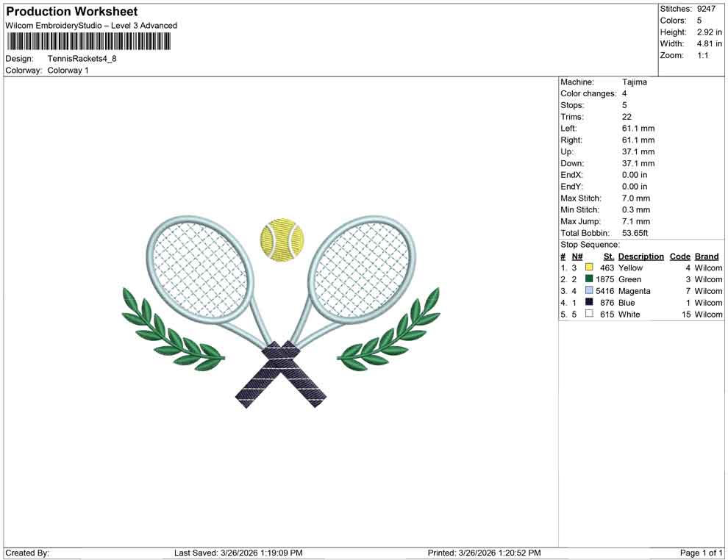Click the Stitches count 9247
Image resolution: width=728 pixels, height=560 pixels.
click(x=707, y=9)
